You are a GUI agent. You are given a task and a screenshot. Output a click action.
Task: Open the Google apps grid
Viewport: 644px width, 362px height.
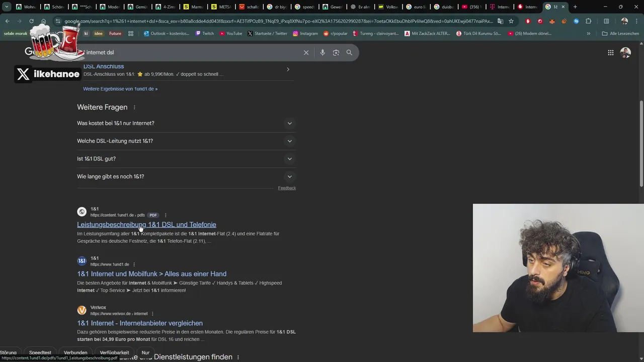point(610,52)
